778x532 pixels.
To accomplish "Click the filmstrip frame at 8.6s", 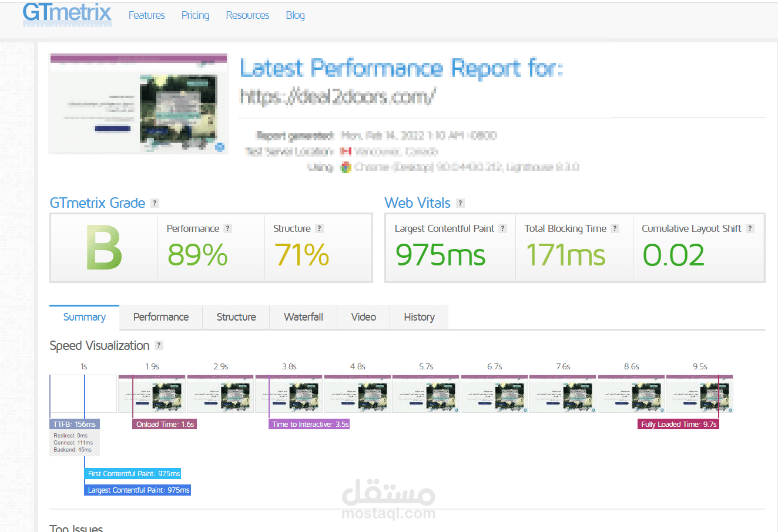I will 631,394.
